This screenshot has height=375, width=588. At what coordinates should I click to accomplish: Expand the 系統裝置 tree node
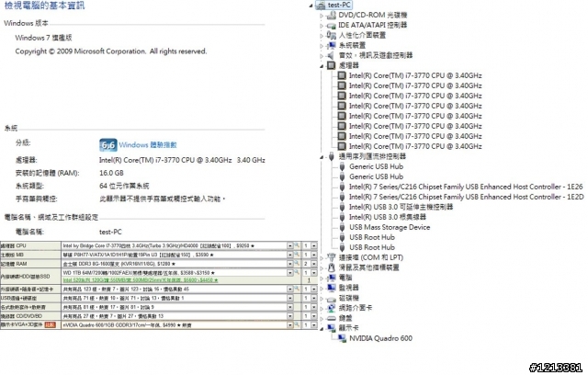[x=322, y=46]
